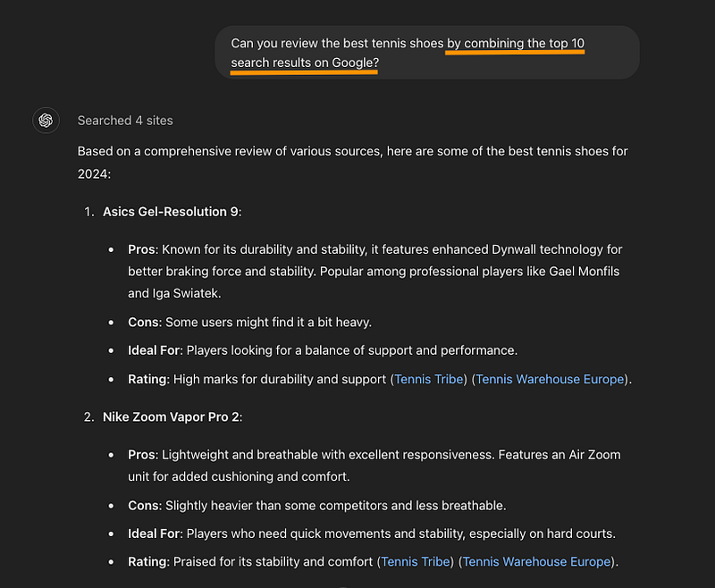The height and width of the screenshot is (588, 715).
Task: Click "Rating: Praised for its stability and comfort"
Action: (x=250, y=561)
